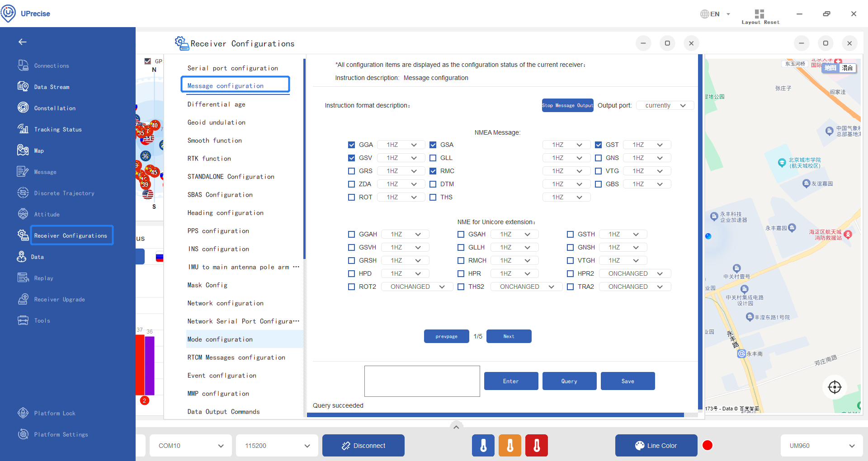The height and width of the screenshot is (461, 868).
Task: Check the ZDA message checkbox
Action: click(x=351, y=184)
